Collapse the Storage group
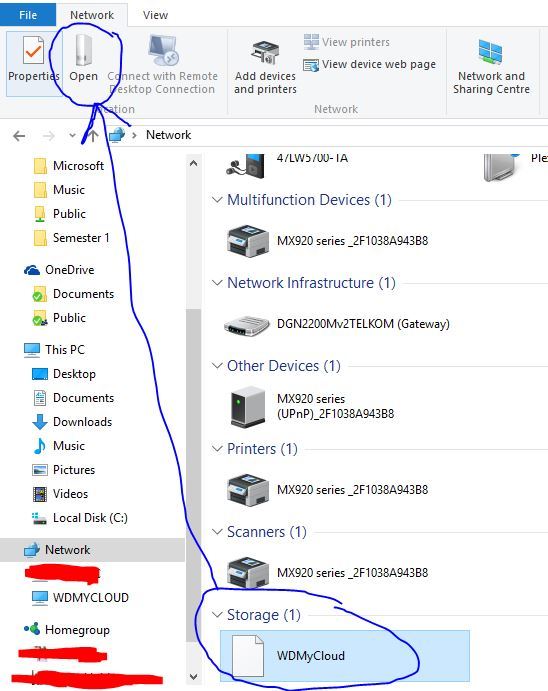Image resolution: width=548 pixels, height=691 pixels. [217, 615]
